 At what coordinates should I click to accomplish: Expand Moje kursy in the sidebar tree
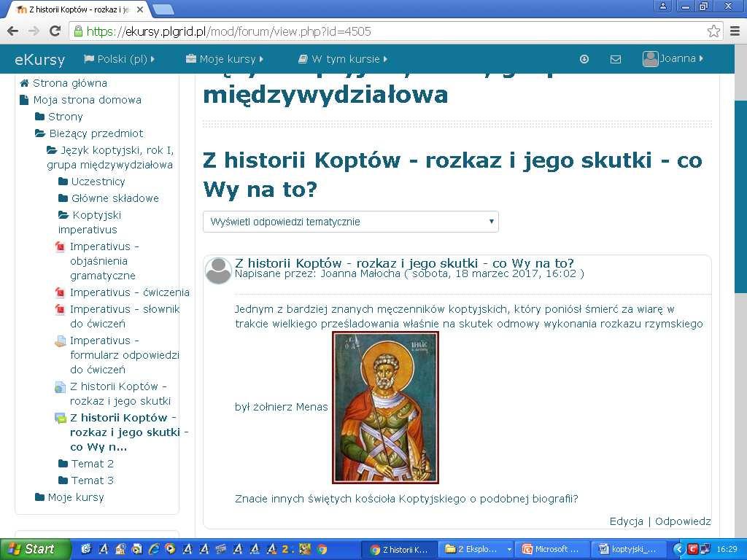tap(76, 497)
